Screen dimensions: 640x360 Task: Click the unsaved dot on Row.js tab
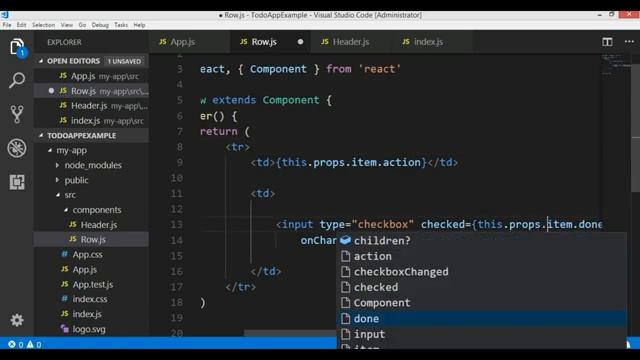coord(300,42)
